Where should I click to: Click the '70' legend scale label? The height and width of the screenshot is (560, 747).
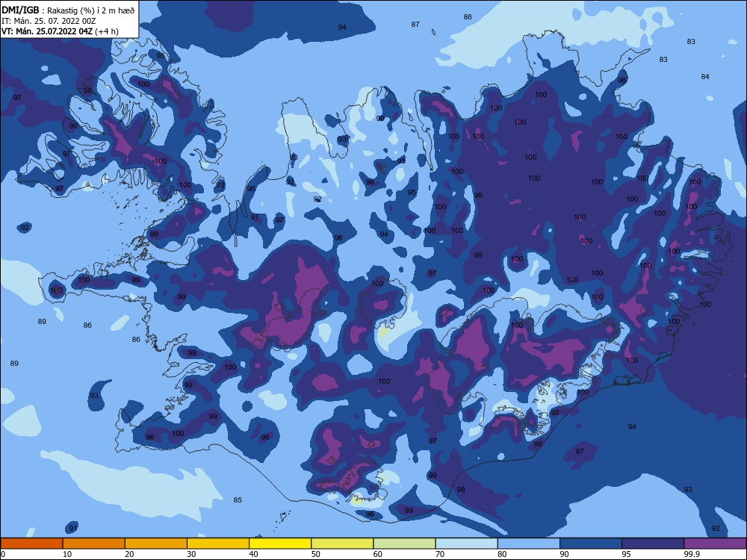(440, 554)
